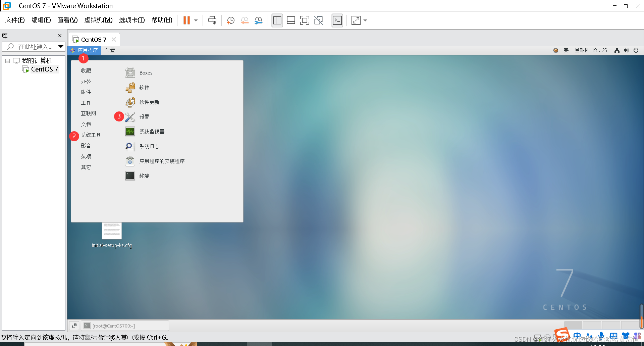Click the show desktop windows button

coord(74,326)
